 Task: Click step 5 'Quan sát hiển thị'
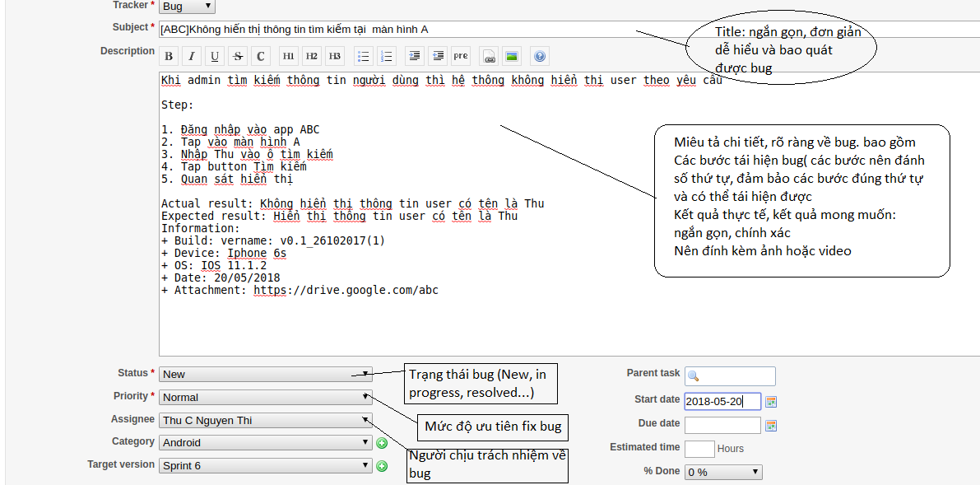click(x=227, y=179)
